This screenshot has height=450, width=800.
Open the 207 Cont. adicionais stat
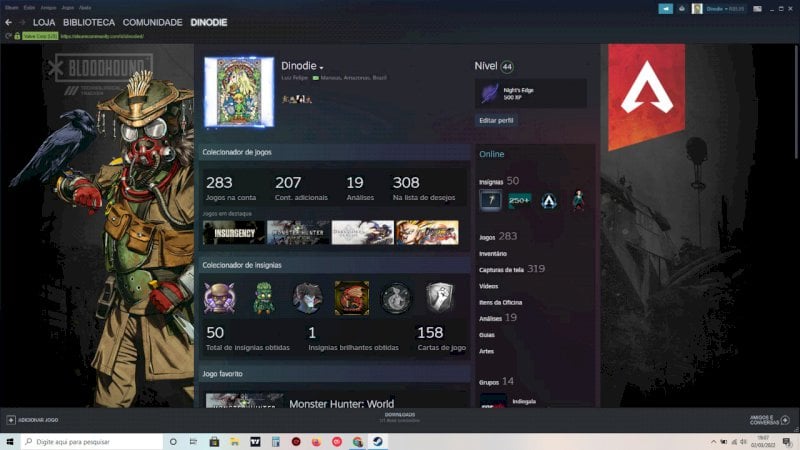(301, 188)
